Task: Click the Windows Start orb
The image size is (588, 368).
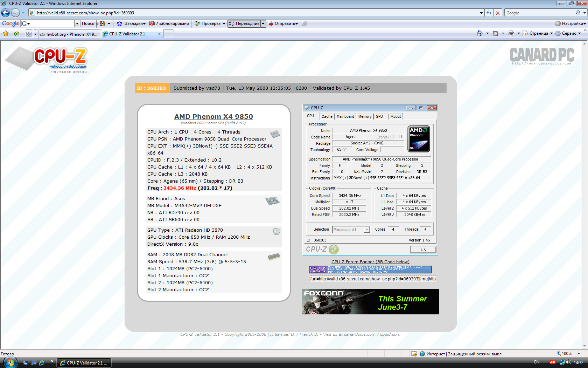Action: 10,362
